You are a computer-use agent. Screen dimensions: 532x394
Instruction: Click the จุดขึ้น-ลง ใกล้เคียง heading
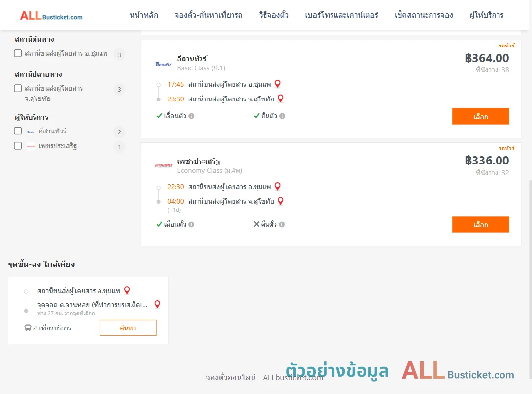[41, 264]
